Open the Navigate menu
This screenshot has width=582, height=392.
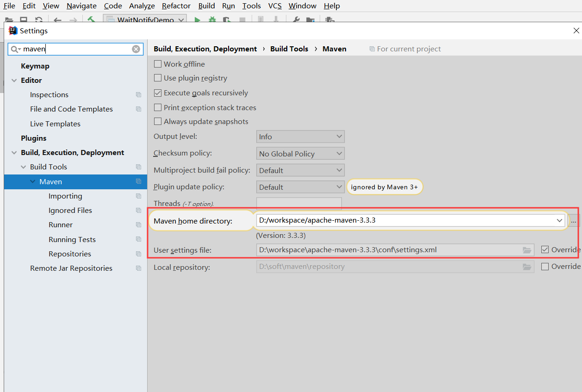81,6
